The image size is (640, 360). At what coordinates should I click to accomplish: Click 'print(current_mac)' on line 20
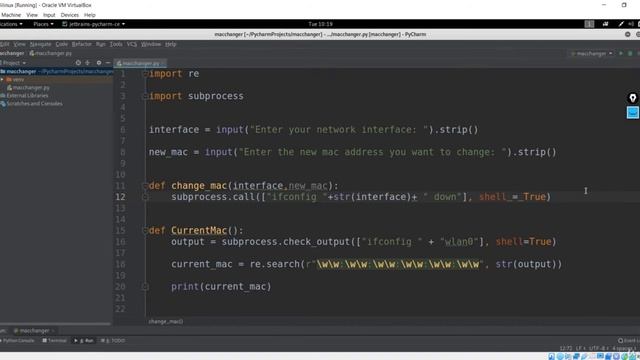(221, 287)
